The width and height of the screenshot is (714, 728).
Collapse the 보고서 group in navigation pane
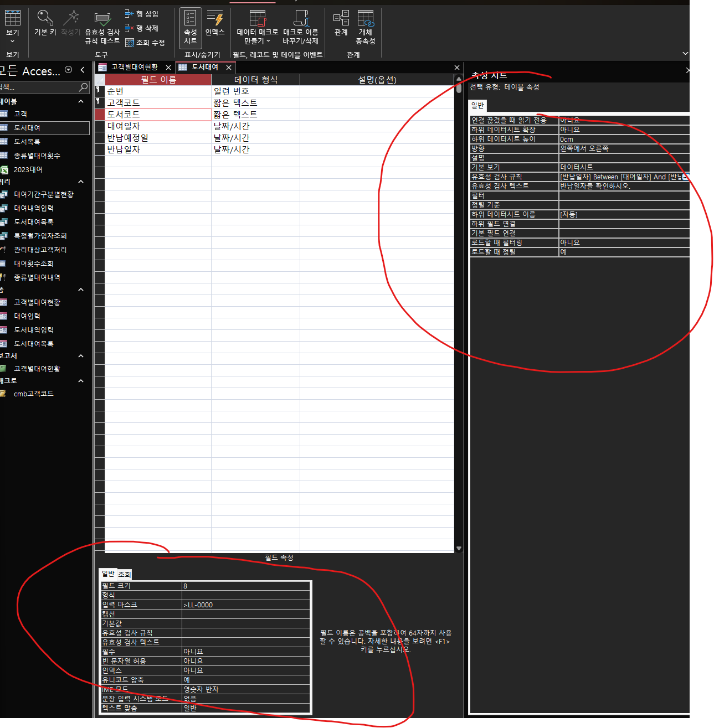[81, 356]
